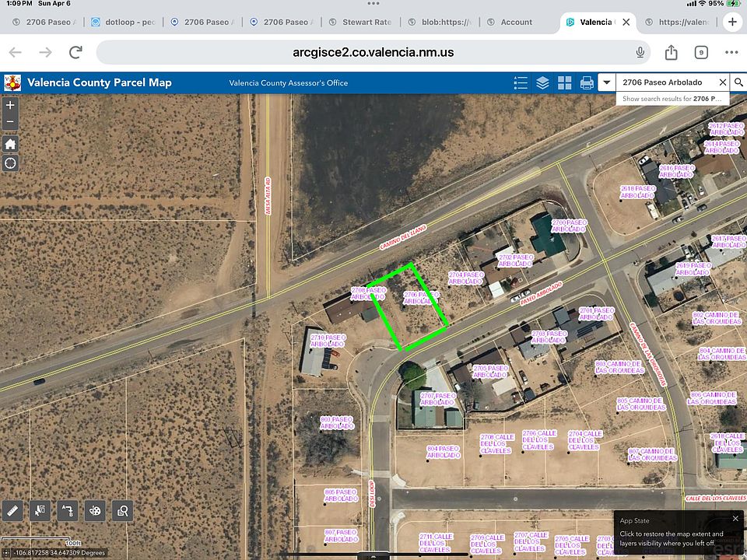Show search results for 2706 P... suggestion

pyautogui.click(x=672, y=99)
